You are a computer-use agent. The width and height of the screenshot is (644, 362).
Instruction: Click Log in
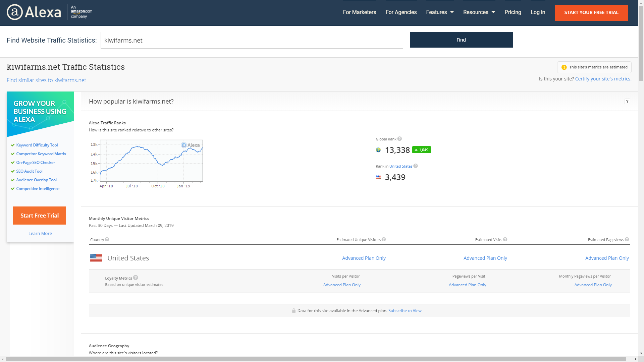pyautogui.click(x=538, y=12)
